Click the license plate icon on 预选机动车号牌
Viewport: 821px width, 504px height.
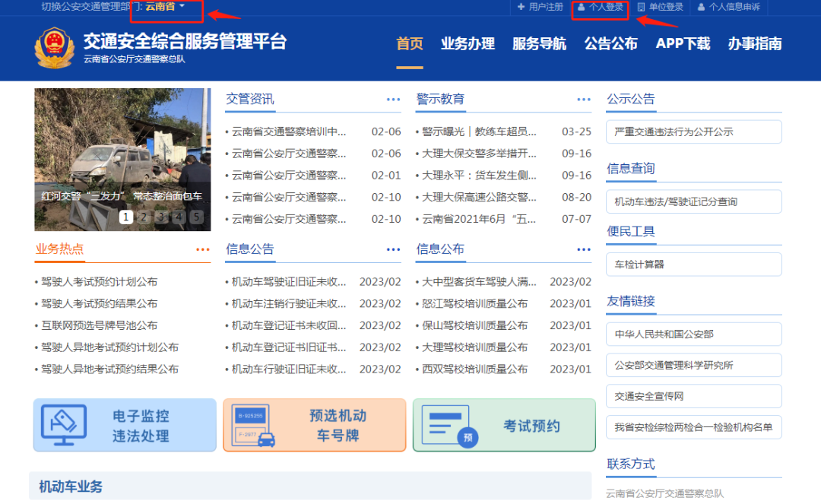tap(253, 425)
